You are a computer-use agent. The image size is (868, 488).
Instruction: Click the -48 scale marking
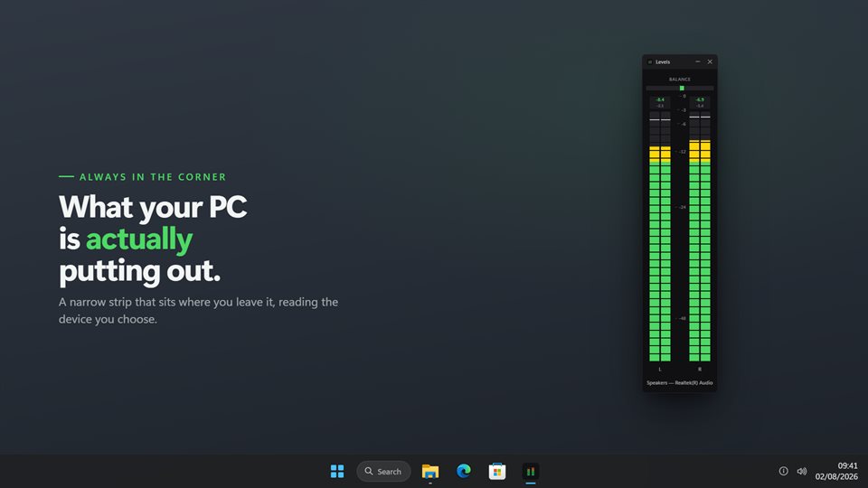pyautogui.click(x=683, y=318)
